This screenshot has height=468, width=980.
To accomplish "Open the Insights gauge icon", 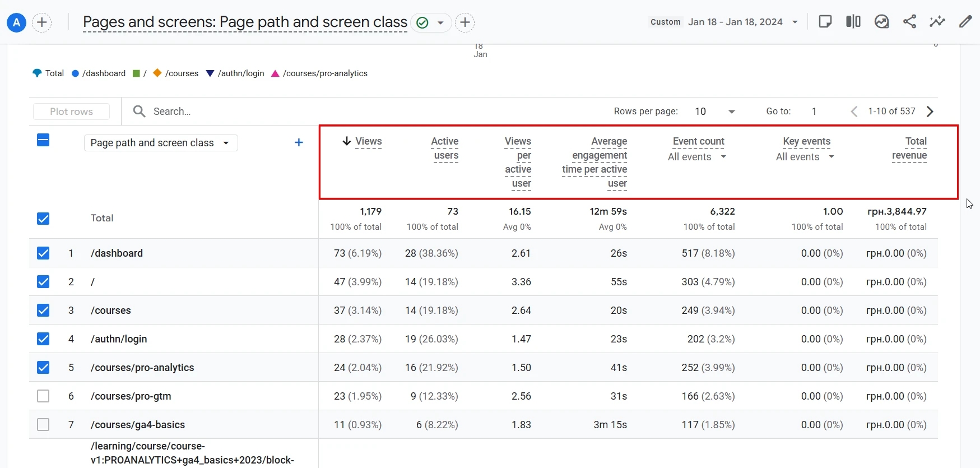I will pyautogui.click(x=881, y=22).
